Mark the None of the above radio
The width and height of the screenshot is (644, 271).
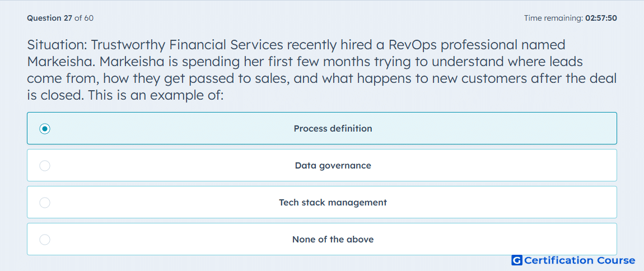pos(45,240)
